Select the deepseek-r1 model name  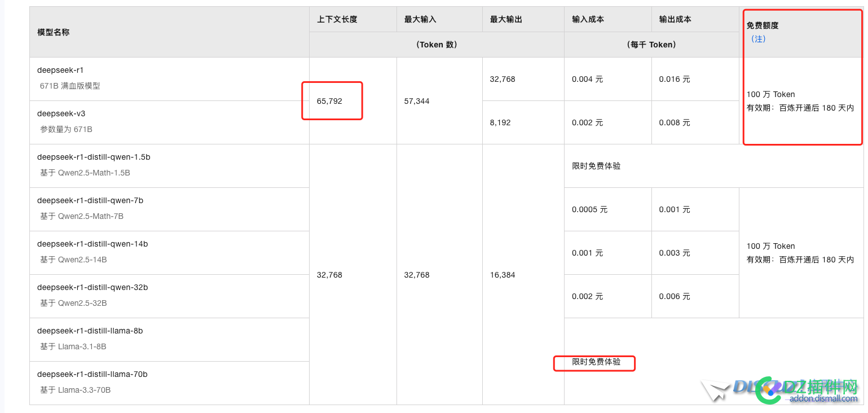point(60,70)
